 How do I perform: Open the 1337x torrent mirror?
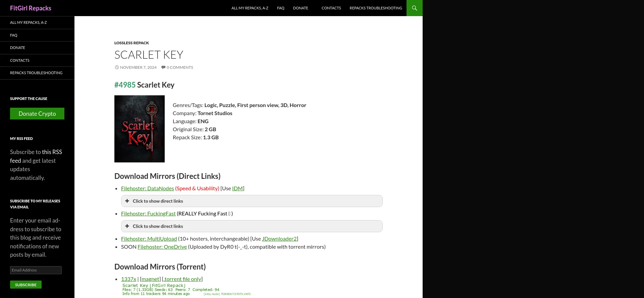(128, 279)
